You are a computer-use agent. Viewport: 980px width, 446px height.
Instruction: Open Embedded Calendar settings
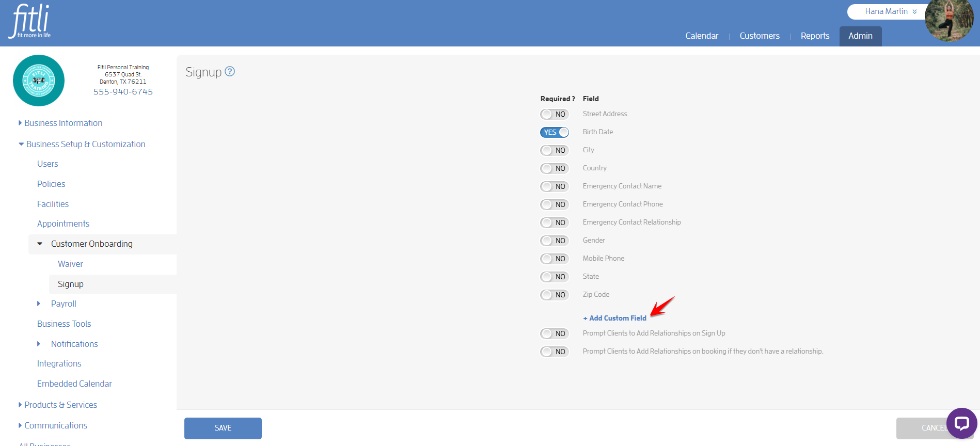[x=74, y=384]
